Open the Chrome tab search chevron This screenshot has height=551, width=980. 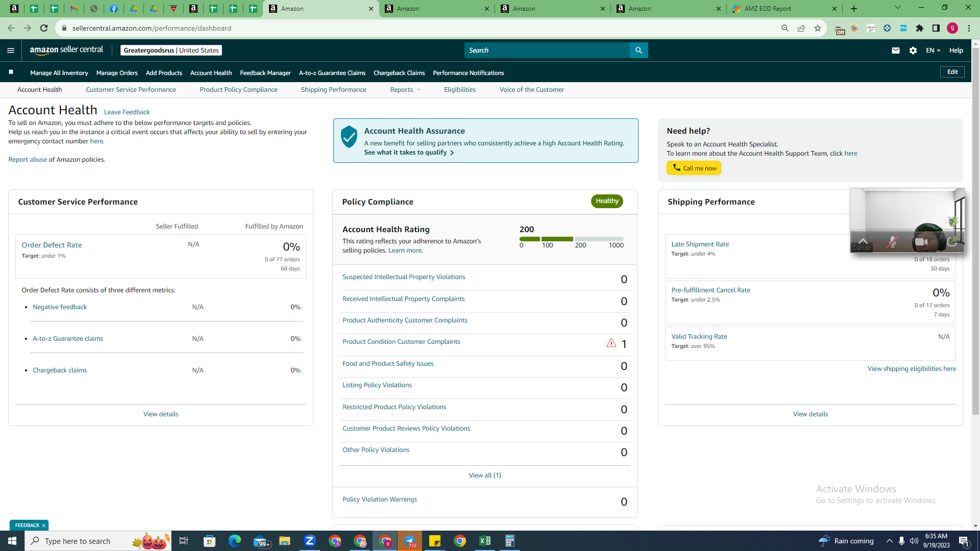coord(898,8)
